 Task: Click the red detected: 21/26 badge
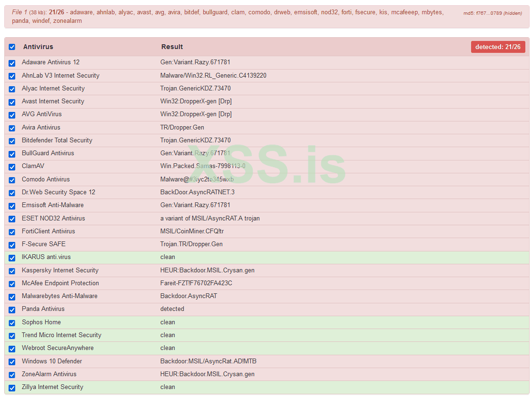point(498,47)
